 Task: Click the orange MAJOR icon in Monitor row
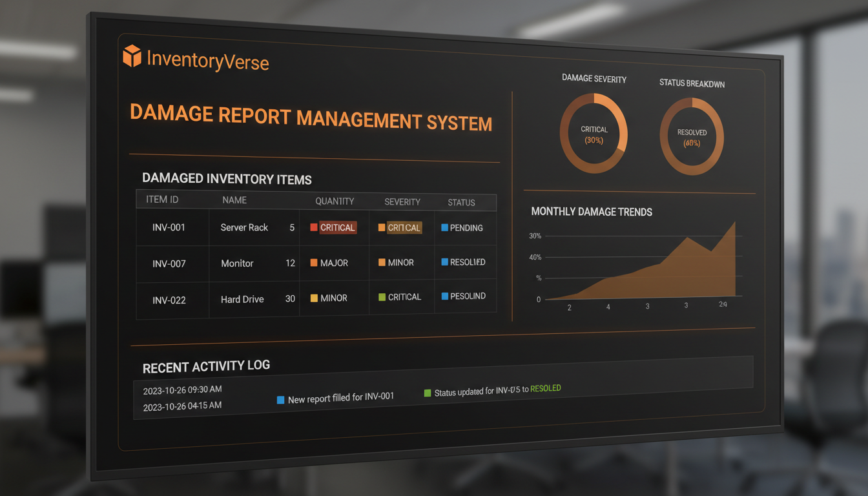pyautogui.click(x=315, y=262)
